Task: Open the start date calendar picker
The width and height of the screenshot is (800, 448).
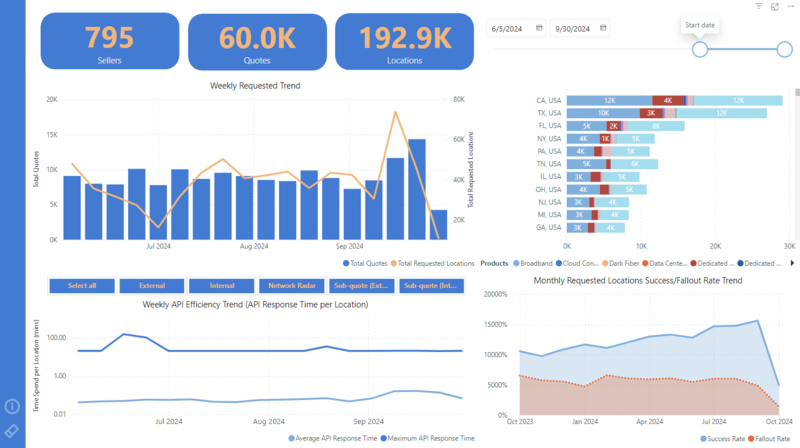Action: click(x=540, y=28)
